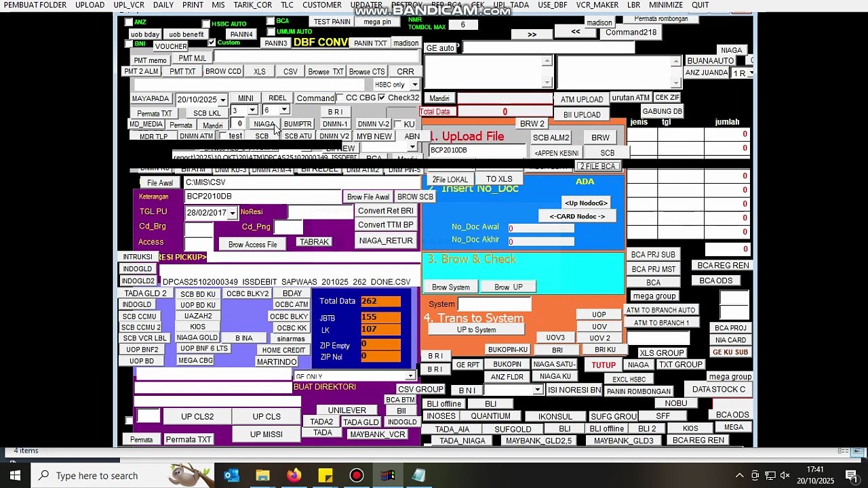
Task: Open File Explorer from the taskbar
Action: click(x=262, y=475)
